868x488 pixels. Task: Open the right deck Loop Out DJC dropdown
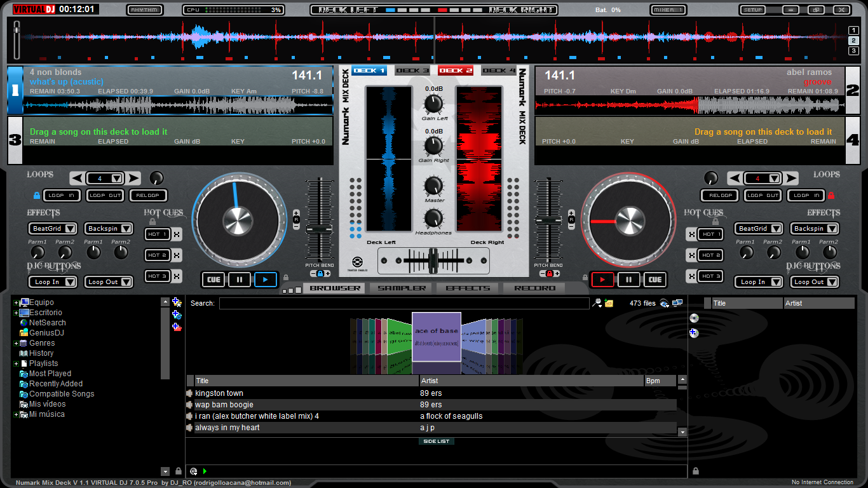pyautogui.click(x=831, y=282)
